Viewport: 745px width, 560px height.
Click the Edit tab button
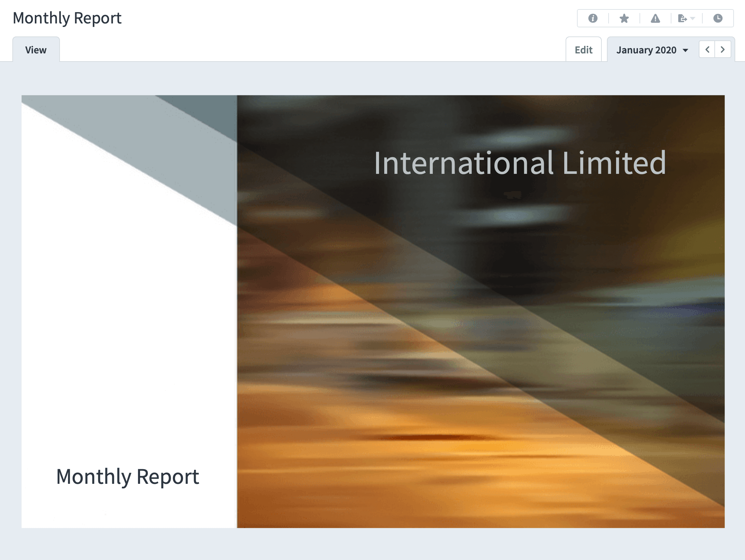583,50
